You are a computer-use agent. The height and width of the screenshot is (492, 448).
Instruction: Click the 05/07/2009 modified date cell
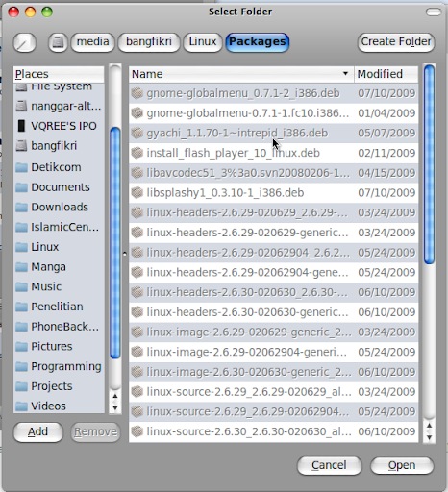386,133
